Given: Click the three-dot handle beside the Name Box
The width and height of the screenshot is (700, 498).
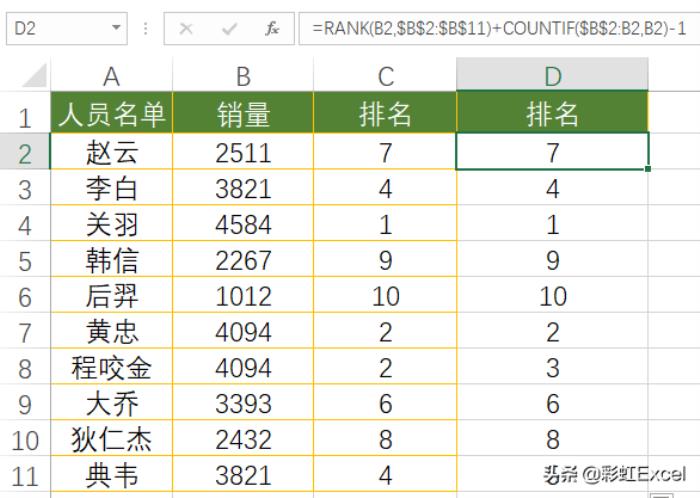Looking at the screenshot, I should 147,29.
